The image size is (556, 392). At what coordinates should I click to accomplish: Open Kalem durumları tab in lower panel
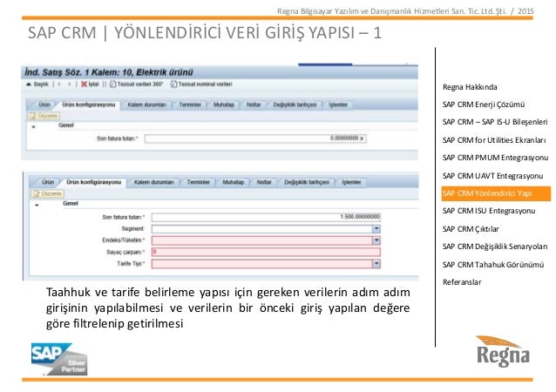tap(154, 182)
